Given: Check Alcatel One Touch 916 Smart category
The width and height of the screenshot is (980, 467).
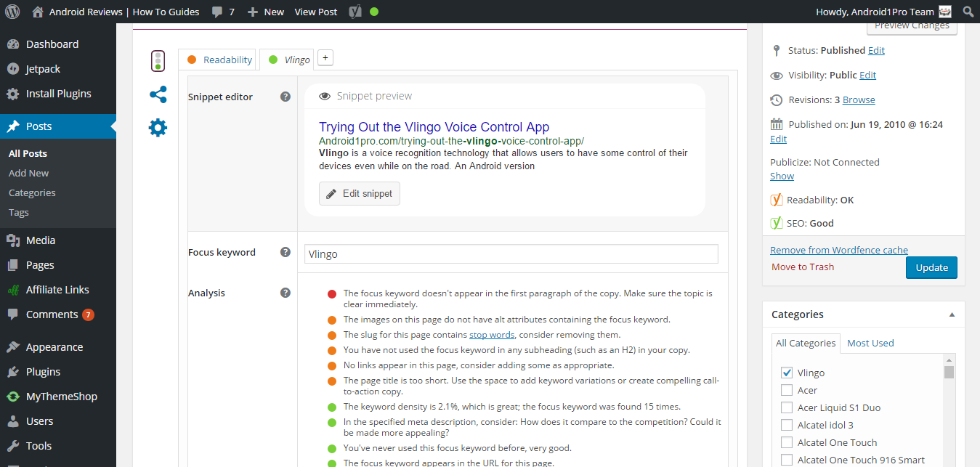Looking at the screenshot, I should [786, 460].
